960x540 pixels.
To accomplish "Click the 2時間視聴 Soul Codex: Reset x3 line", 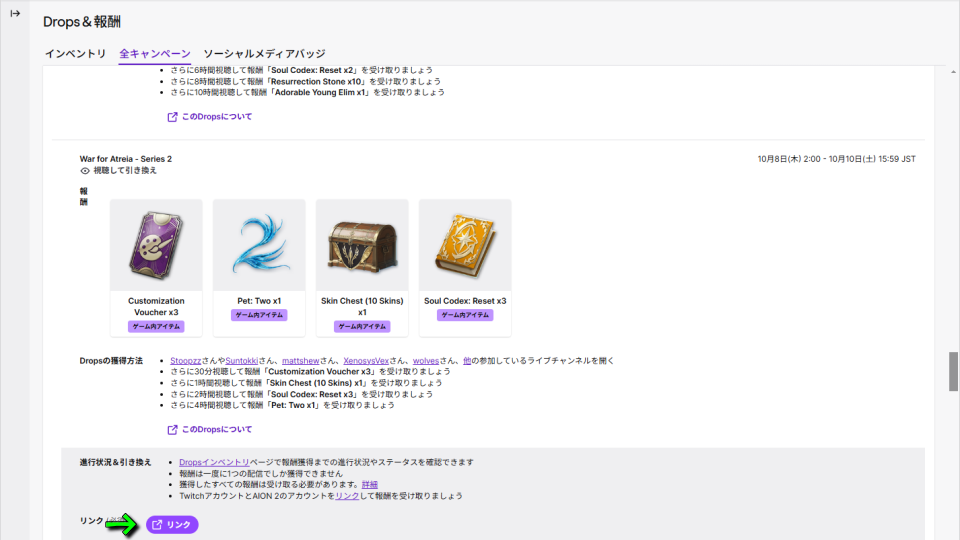I will click(x=301, y=394).
